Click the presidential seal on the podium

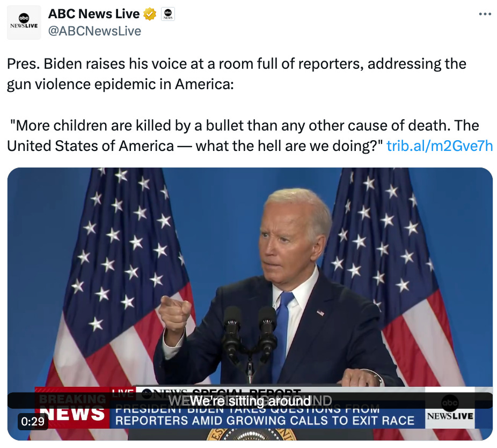252,435
